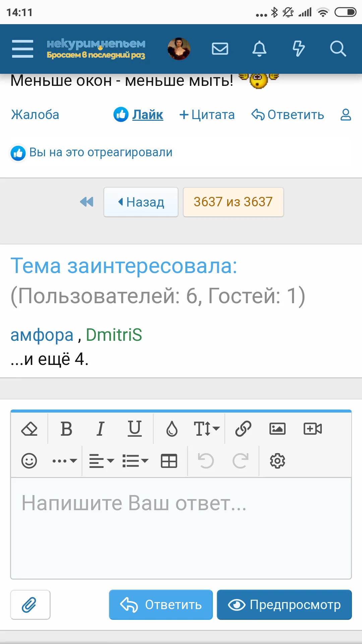
Task: Submit the reply with blue Ответить button
Action: coord(161,605)
